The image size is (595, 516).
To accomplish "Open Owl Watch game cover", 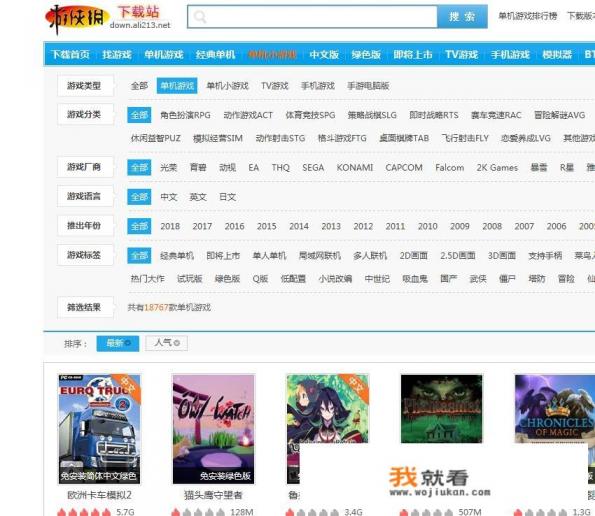I will (x=213, y=429).
